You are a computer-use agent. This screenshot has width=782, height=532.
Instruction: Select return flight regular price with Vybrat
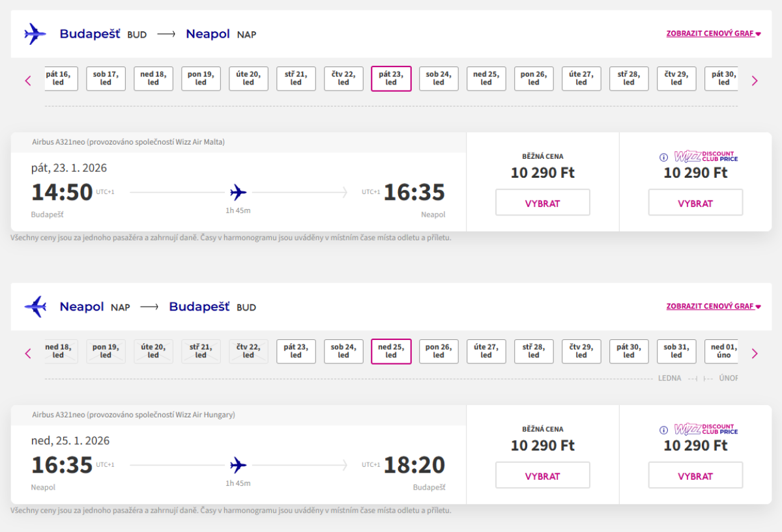pos(542,475)
